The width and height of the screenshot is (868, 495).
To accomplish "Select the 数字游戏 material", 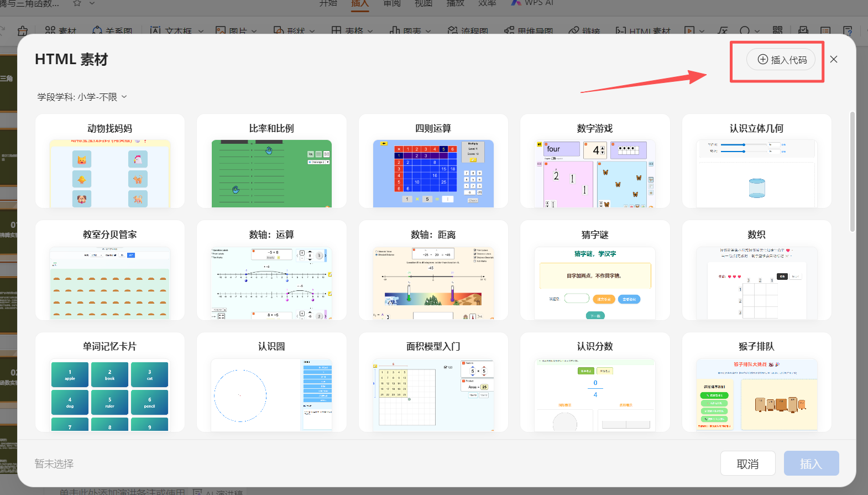I will pos(595,161).
